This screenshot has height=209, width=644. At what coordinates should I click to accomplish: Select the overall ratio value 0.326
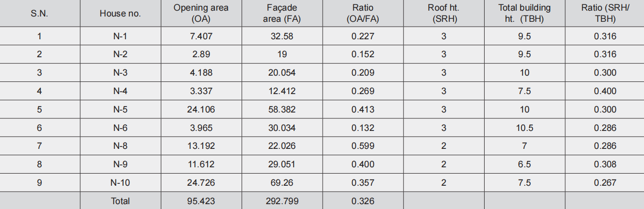pos(363,201)
